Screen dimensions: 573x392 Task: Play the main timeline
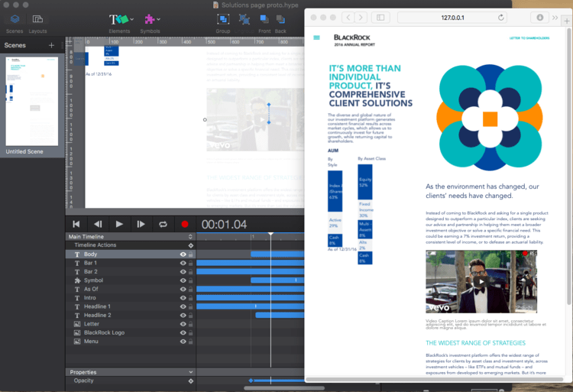click(x=119, y=224)
